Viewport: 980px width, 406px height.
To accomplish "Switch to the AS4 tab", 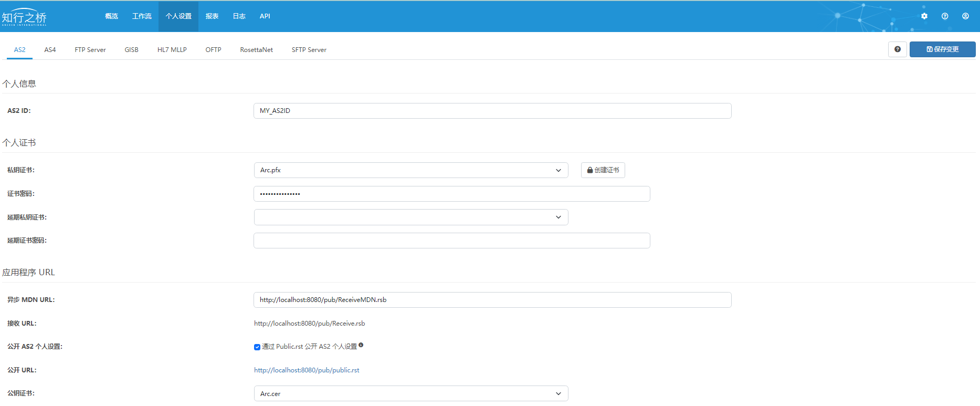I will tap(50, 50).
